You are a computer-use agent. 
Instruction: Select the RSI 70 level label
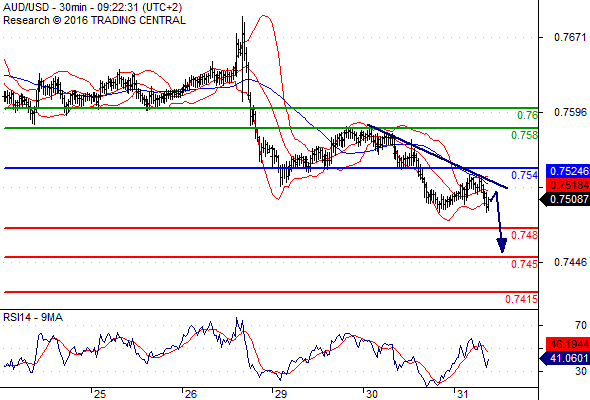[x=581, y=325]
